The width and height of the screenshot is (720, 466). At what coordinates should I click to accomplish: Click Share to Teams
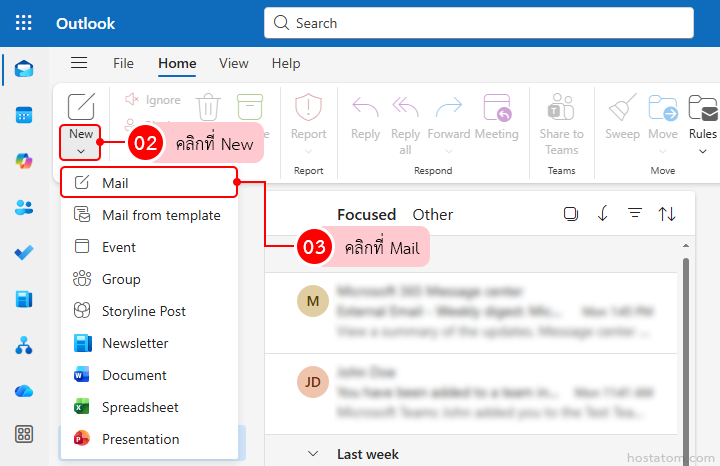coord(561,125)
